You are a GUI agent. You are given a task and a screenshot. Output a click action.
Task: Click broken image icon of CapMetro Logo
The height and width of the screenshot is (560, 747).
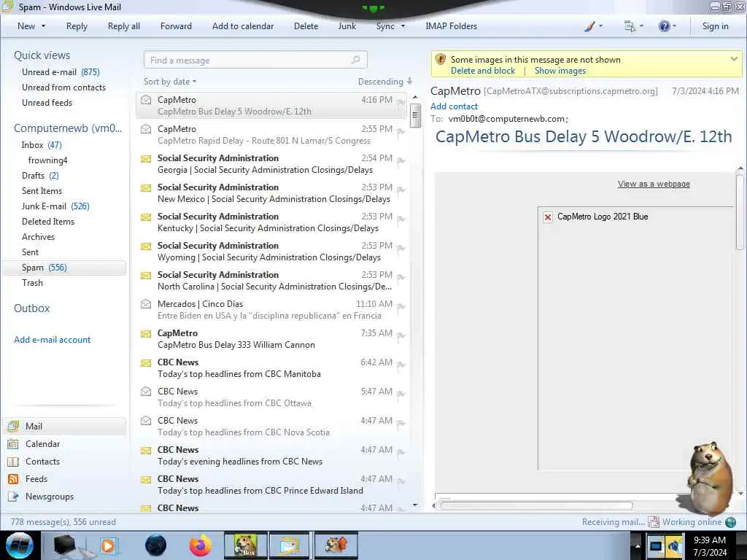click(548, 217)
